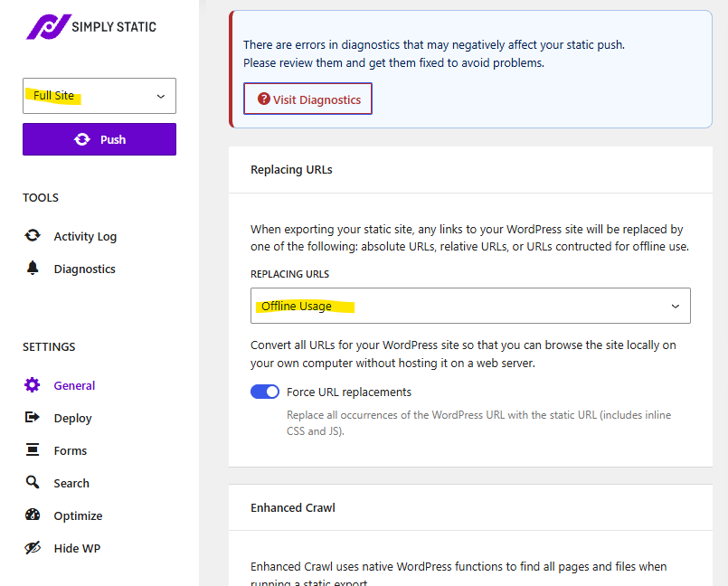
Task: Click the REPLACING URLS field label
Action: click(289, 274)
